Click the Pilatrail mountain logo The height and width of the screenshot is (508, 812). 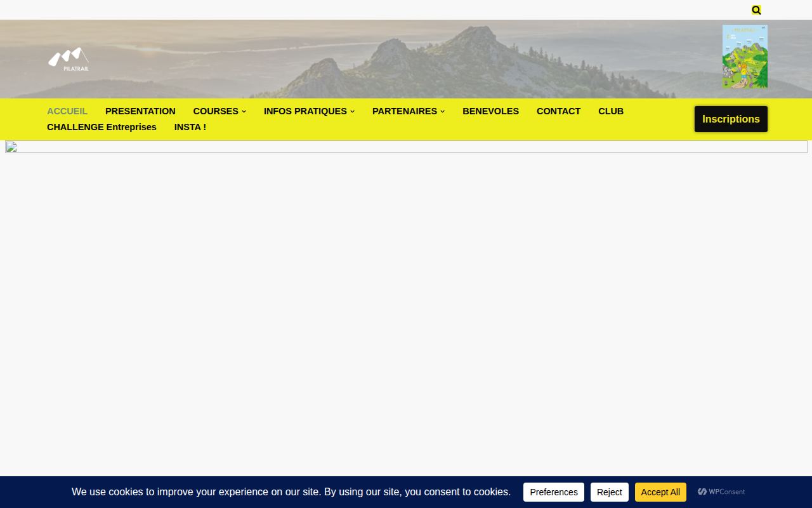point(69,59)
